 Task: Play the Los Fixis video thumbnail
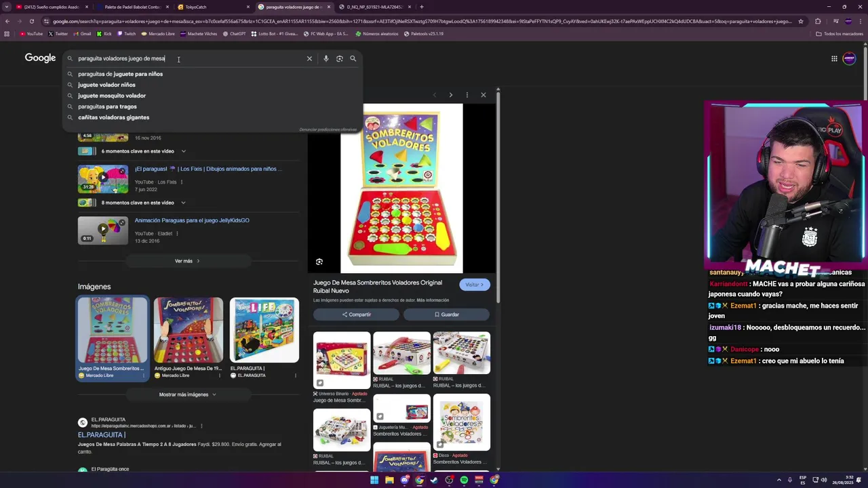click(x=102, y=178)
